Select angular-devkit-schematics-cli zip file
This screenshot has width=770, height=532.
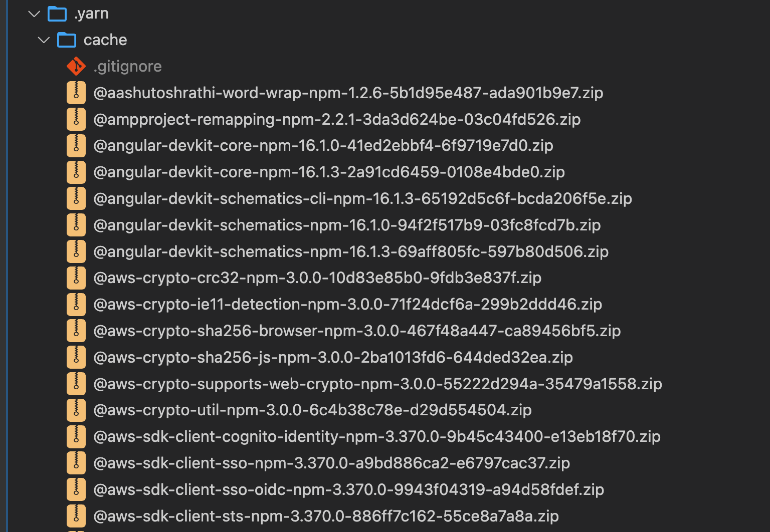coord(362,199)
